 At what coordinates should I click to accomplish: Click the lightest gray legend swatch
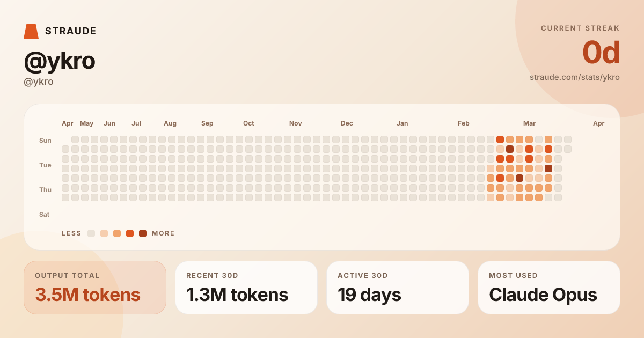91,233
